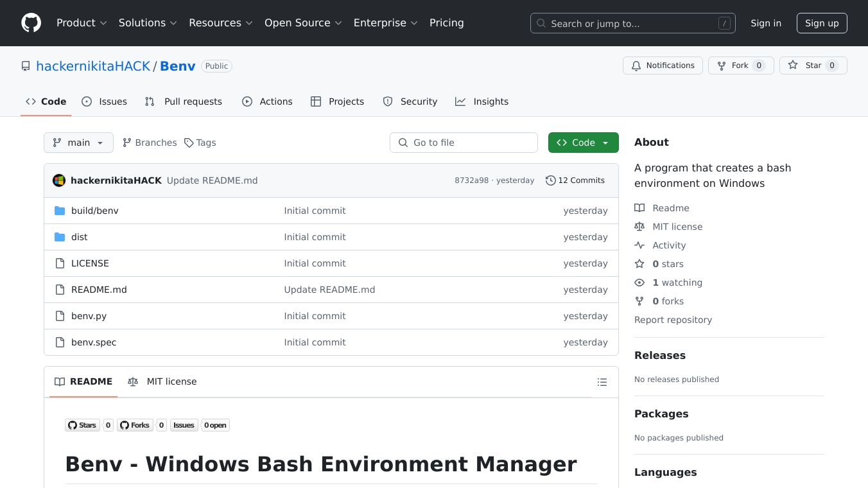Focus the Go to file field

pos(464,143)
